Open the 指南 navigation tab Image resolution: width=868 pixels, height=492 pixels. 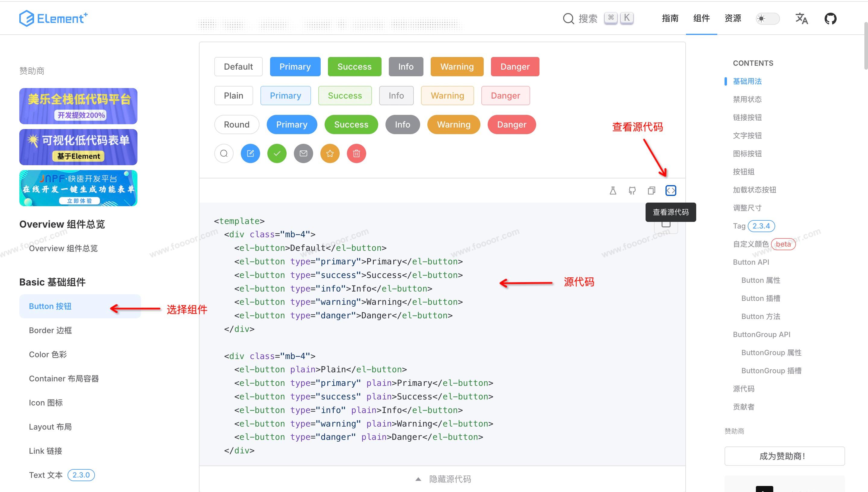point(670,18)
